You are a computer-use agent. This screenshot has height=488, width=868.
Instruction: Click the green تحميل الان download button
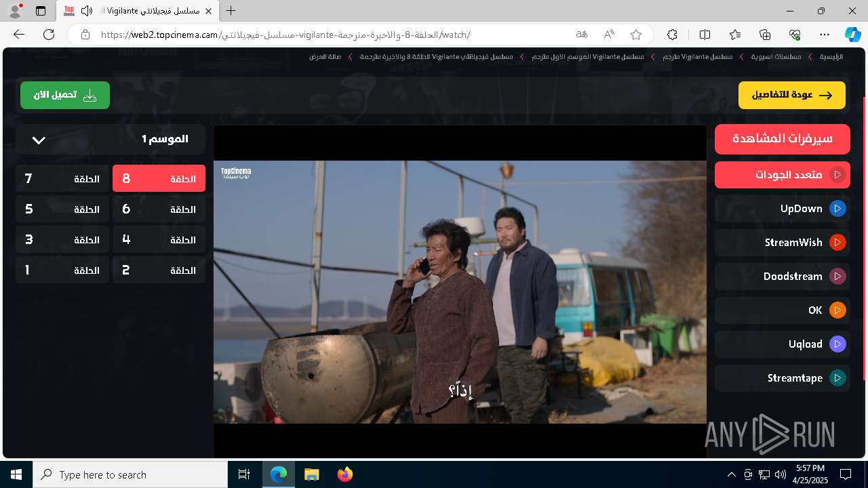tap(65, 96)
